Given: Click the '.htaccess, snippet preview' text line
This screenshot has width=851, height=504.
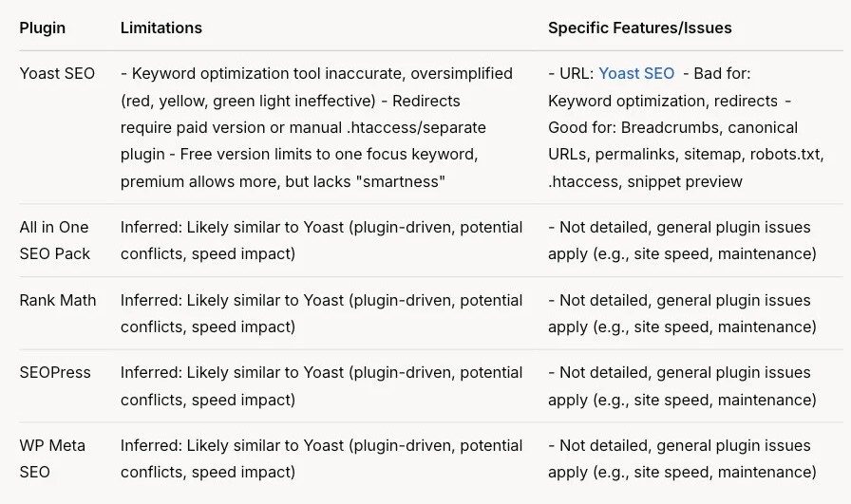Looking at the screenshot, I should (645, 181).
